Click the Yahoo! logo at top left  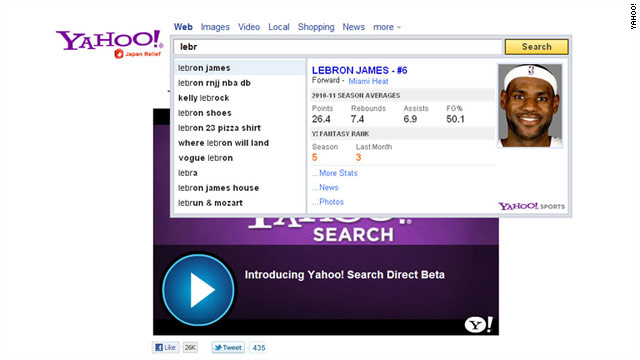tap(109, 40)
